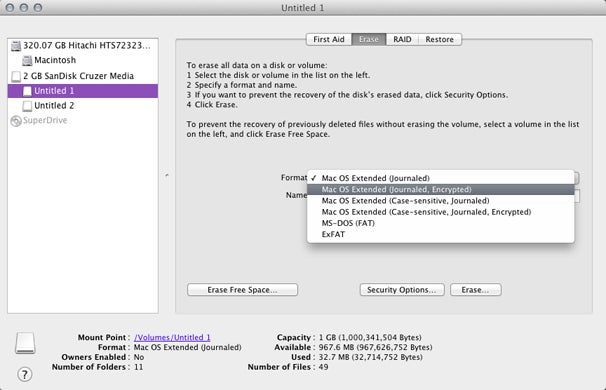The height and width of the screenshot is (390, 606).
Task: Click the Capacity value 1 GB
Action: tap(370, 337)
